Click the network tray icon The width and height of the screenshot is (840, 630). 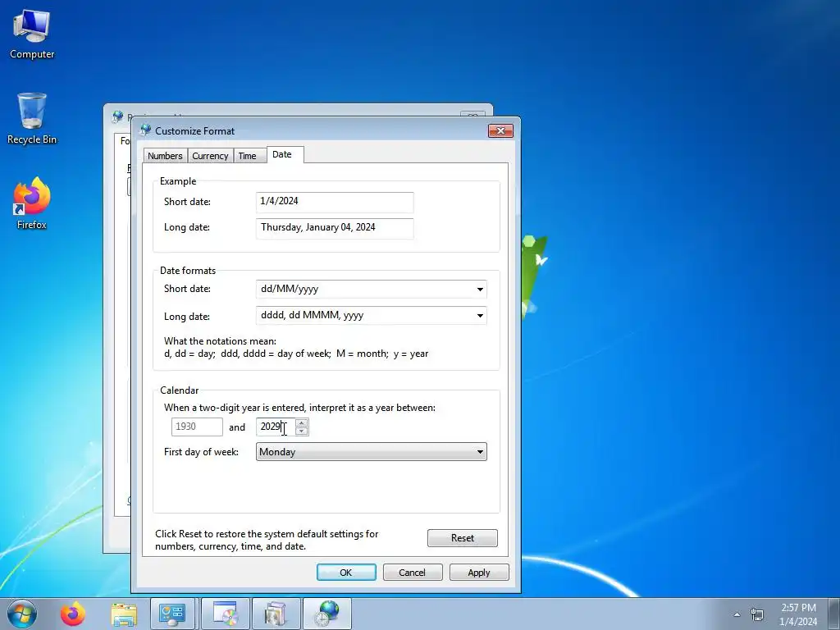pos(757,614)
